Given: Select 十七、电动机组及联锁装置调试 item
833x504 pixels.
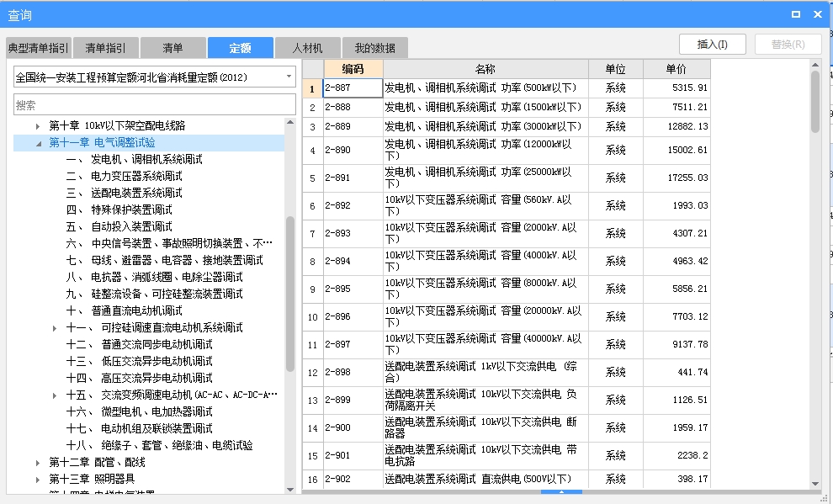Looking at the screenshot, I should tap(139, 428).
